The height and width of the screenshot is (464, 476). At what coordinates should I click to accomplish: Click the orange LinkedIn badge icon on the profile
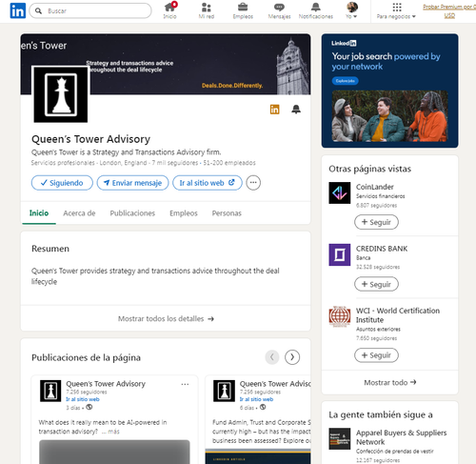(x=274, y=110)
